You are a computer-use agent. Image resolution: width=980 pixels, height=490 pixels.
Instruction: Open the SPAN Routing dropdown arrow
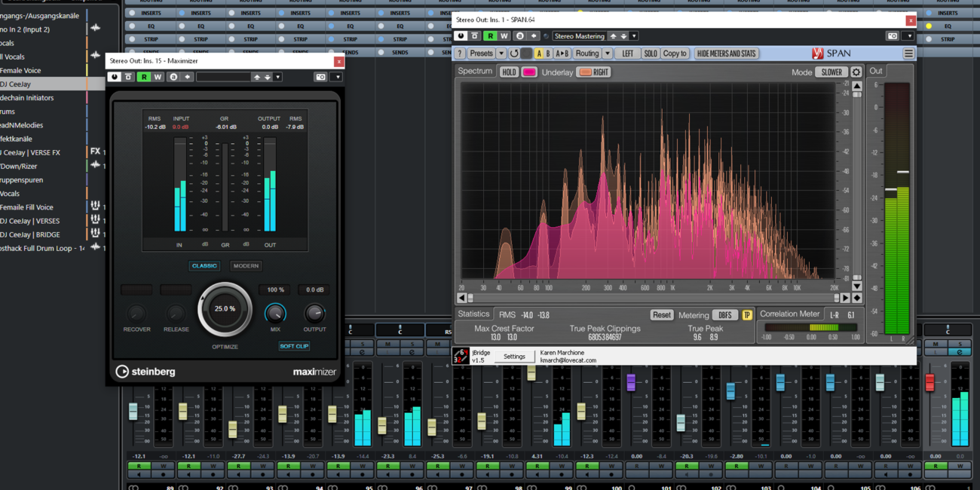[607, 54]
